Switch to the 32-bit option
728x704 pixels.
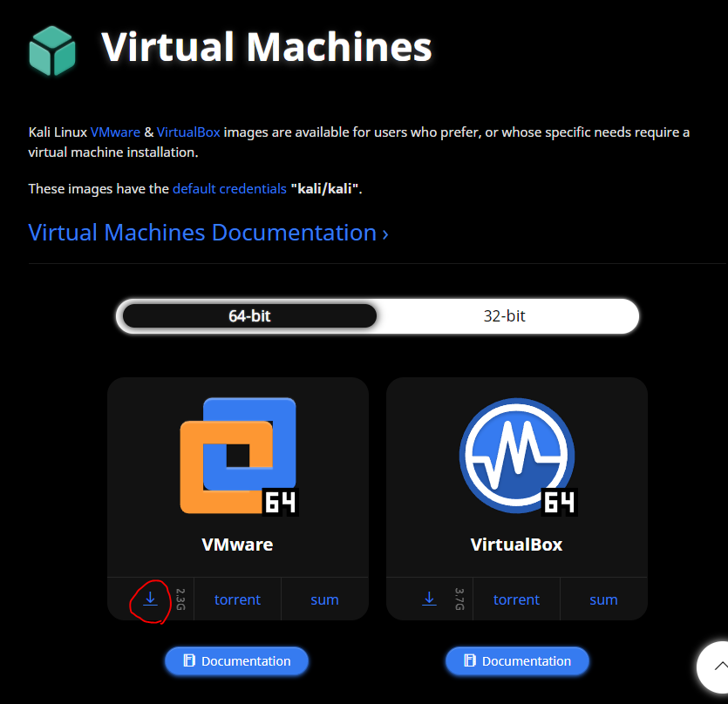tap(504, 316)
